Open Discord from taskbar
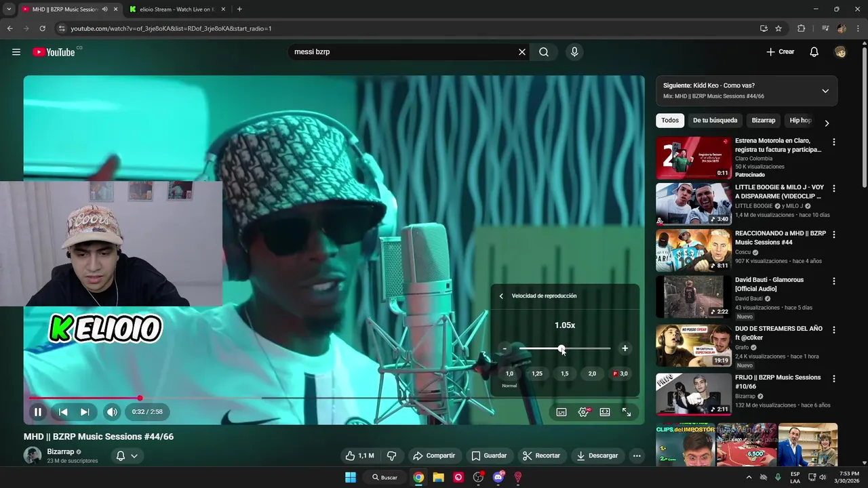The height and width of the screenshot is (488, 868). point(498,477)
